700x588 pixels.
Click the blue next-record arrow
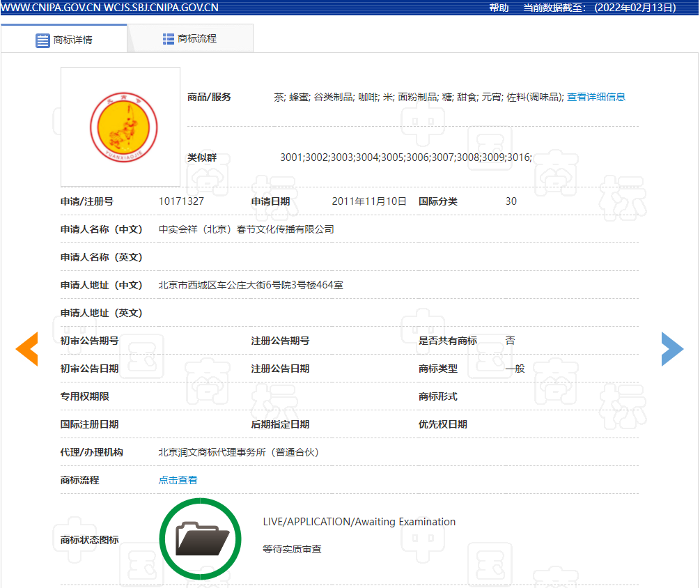pyautogui.click(x=672, y=350)
